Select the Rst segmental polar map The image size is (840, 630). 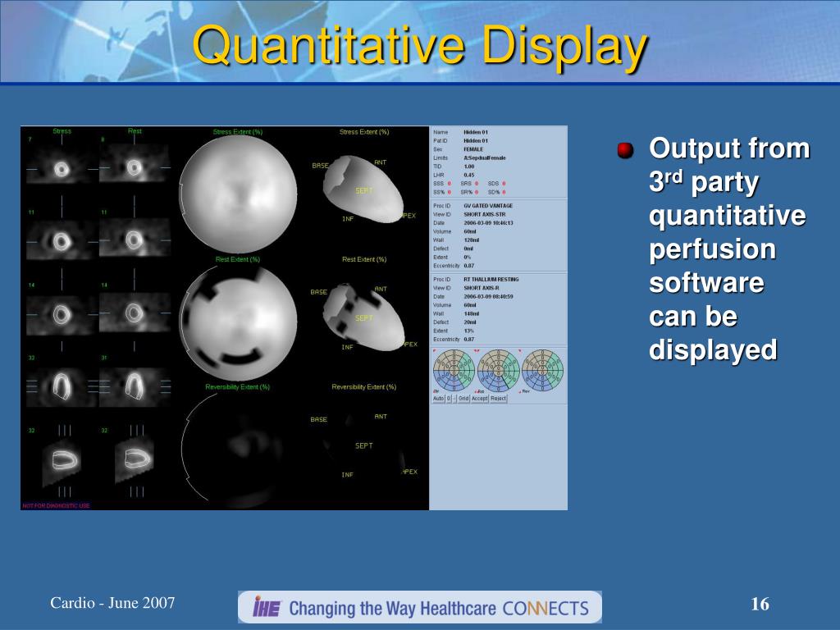click(498, 370)
